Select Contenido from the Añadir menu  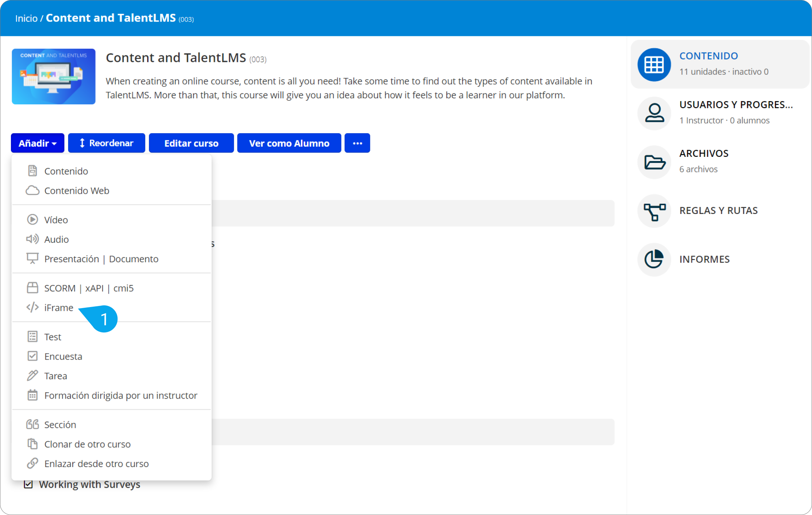(x=111, y=171)
